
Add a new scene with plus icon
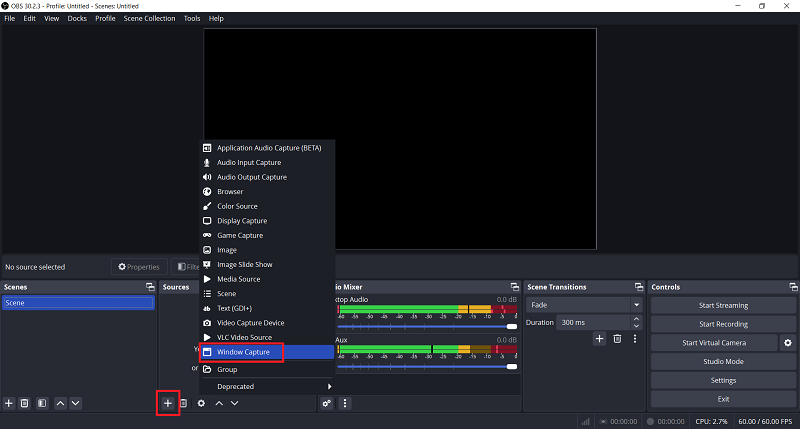point(9,403)
